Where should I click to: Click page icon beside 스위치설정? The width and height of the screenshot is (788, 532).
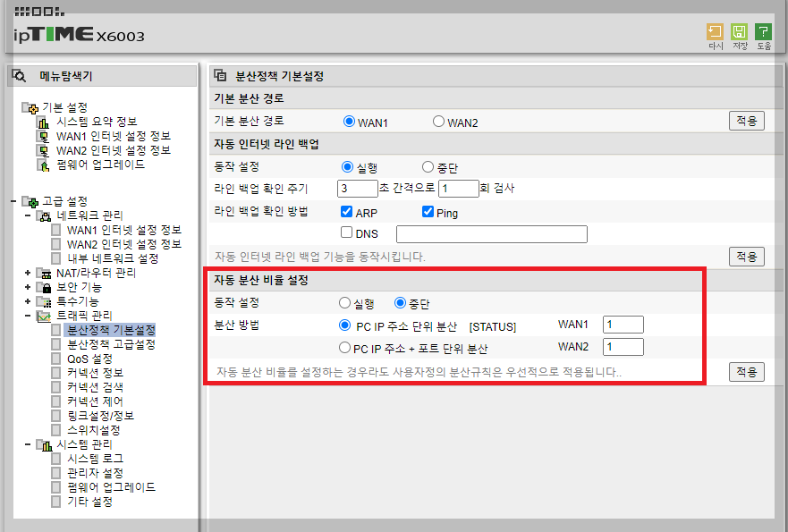click(x=56, y=430)
